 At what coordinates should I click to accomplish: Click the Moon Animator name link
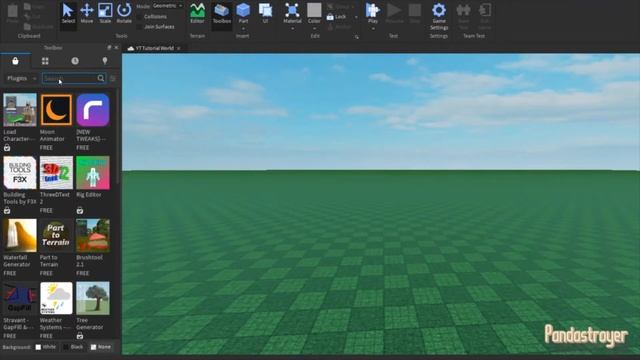pos(52,136)
